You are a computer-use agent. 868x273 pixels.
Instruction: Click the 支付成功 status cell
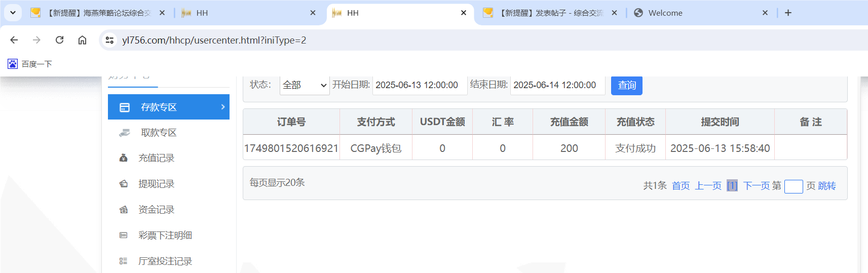coord(635,148)
